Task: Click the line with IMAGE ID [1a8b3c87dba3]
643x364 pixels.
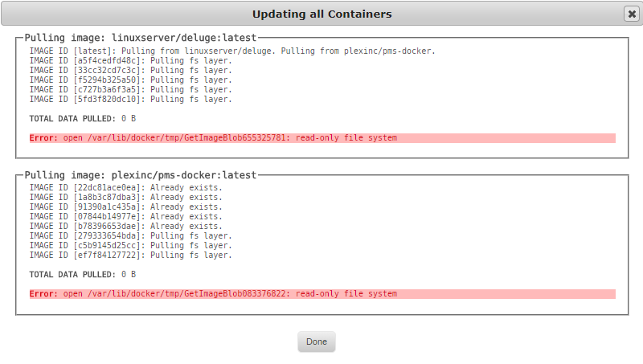Action: [125, 197]
